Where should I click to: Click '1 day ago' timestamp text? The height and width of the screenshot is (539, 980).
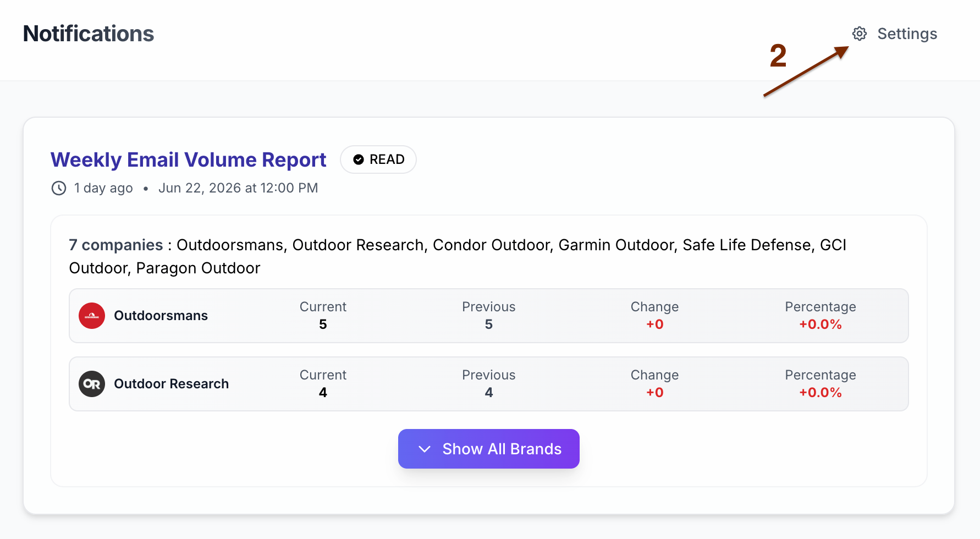tap(103, 188)
